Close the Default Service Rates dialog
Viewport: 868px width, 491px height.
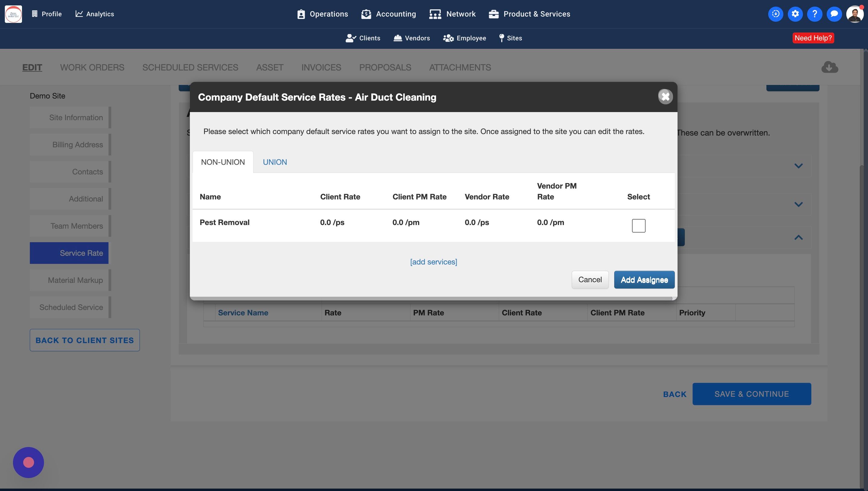pyautogui.click(x=665, y=97)
